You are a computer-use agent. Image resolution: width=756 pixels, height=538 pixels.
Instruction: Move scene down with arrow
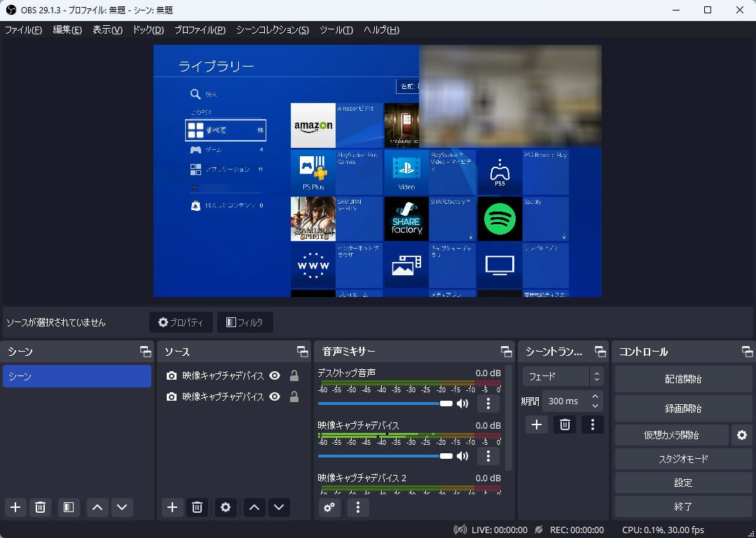click(122, 507)
